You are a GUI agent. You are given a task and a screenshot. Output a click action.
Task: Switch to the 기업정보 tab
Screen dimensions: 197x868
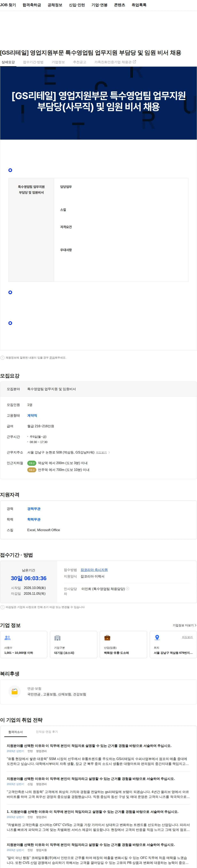pyautogui.click(x=58, y=62)
